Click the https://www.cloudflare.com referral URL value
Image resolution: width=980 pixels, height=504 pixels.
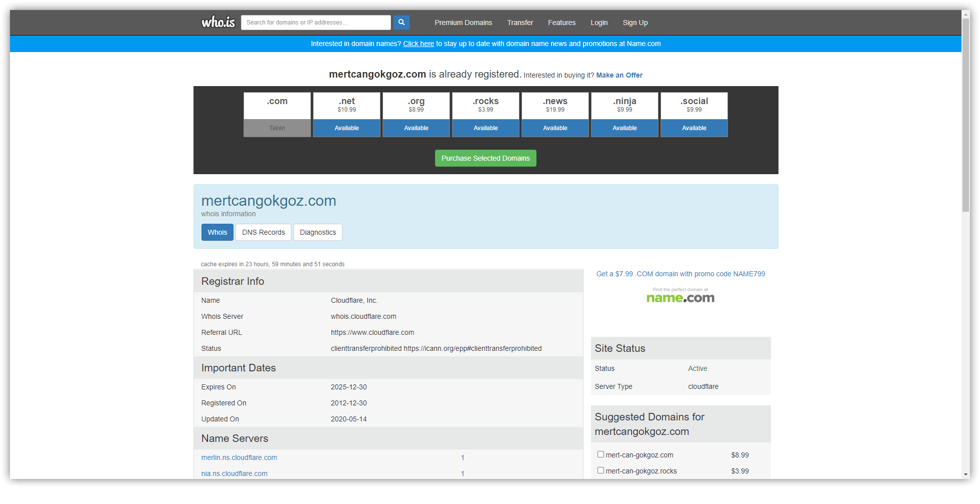tap(372, 332)
